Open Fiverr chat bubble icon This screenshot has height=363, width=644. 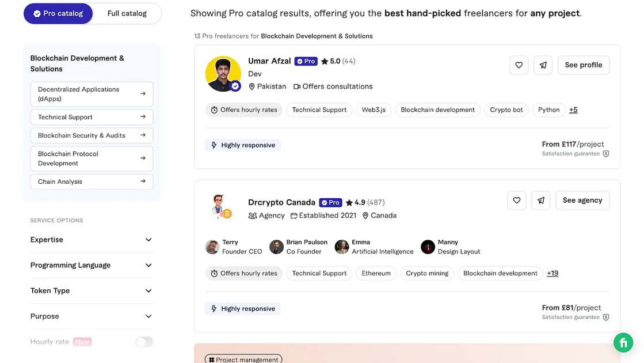[x=623, y=342]
